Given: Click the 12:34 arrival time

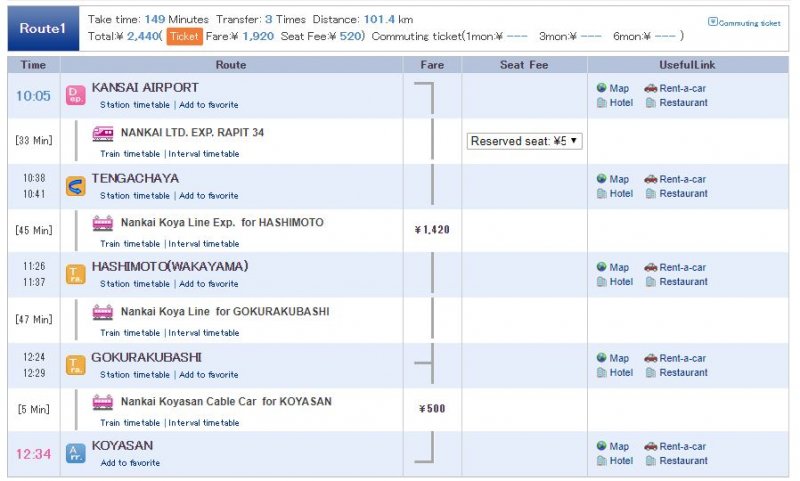Looking at the screenshot, I should (x=33, y=454).
